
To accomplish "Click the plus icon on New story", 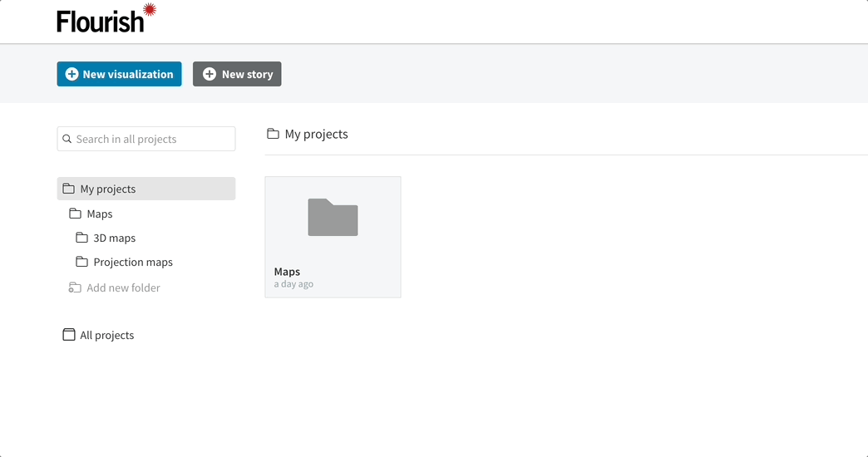I will 210,74.
